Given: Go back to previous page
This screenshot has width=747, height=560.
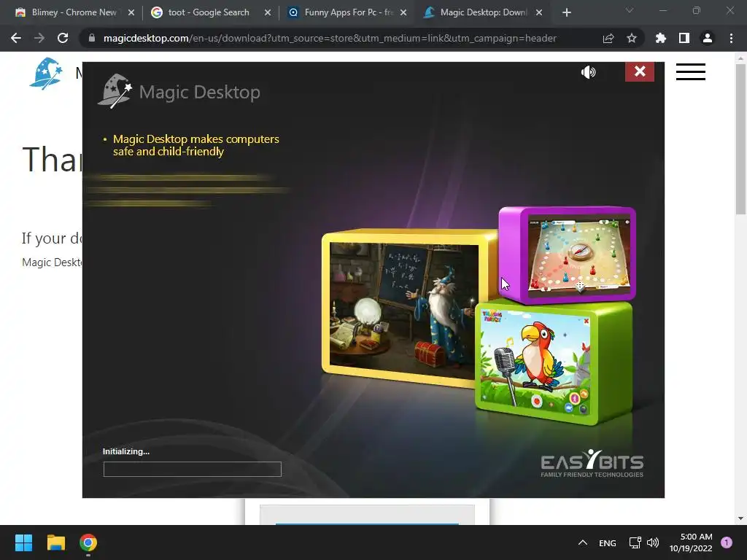Looking at the screenshot, I should coord(16,38).
